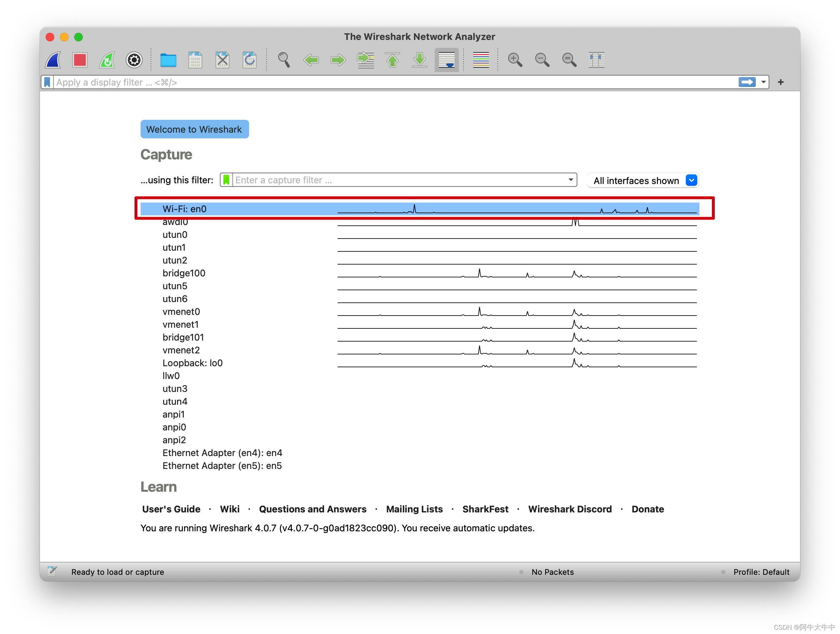Viewport: 840px width, 634px height.
Task: Toggle auto-scroll during live capture
Action: click(x=446, y=60)
